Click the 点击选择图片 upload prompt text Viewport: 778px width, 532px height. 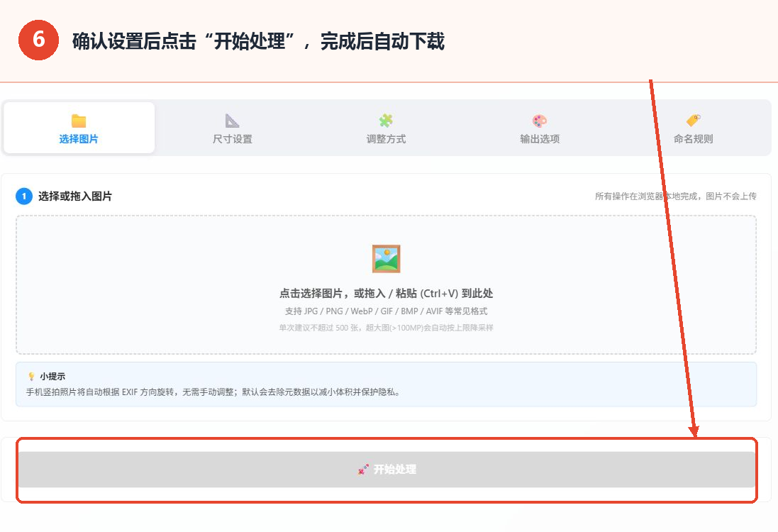click(x=386, y=293)
